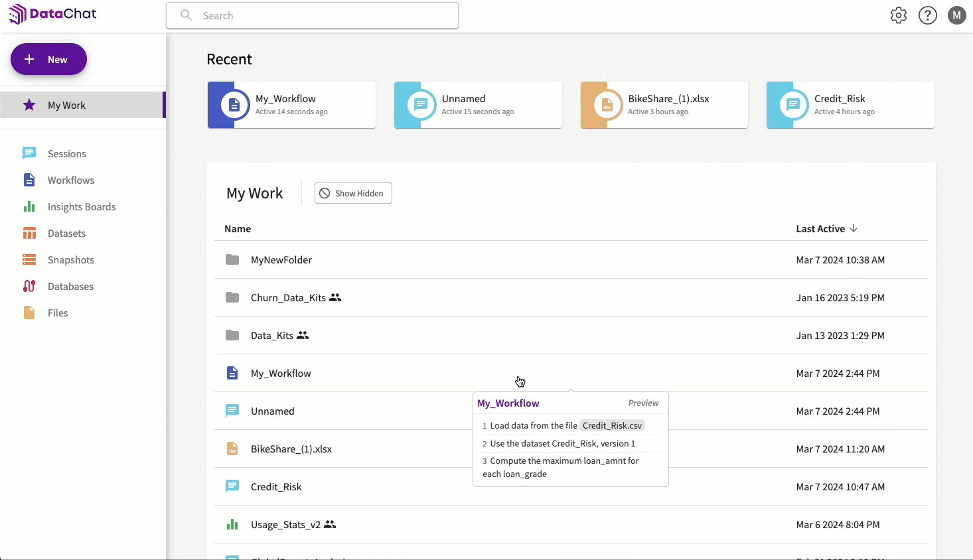The width and height of the screenshot is (973, 560).
Task: Go to Files in the sidebar
Action: point(58,313)
